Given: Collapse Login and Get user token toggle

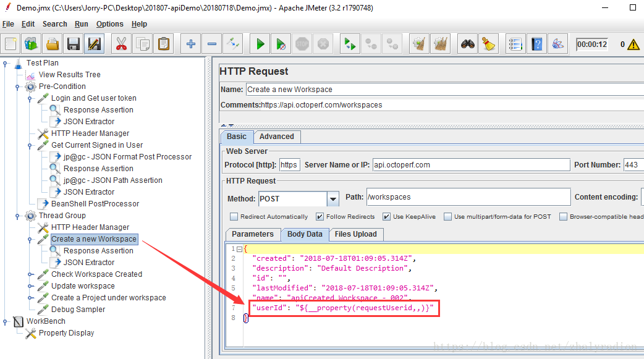Looking at the screenshot, I should click(30, 99).
